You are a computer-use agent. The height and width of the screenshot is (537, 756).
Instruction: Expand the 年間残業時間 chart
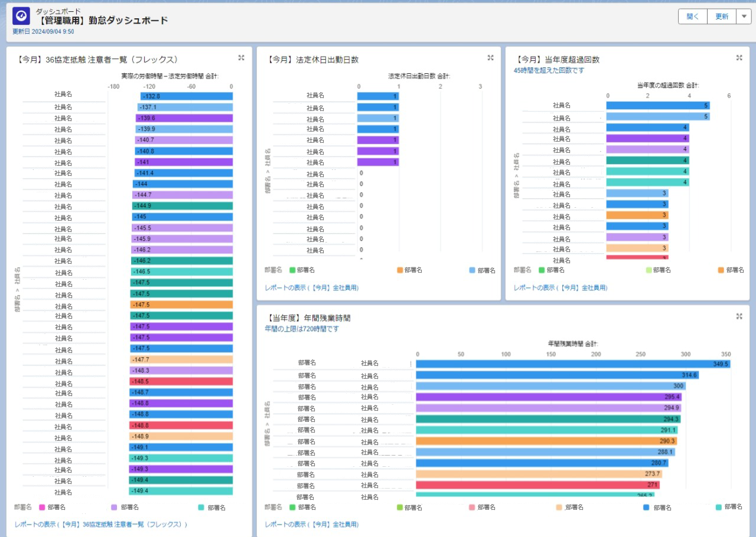click(x=739, y=316)
